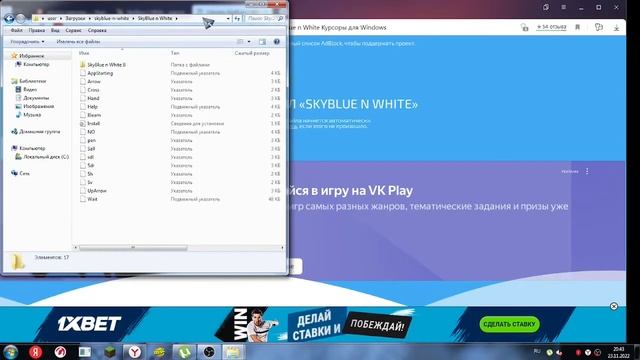Open Minecraft block icon on taskbar
Image resolution: width=640 pixels, height=360 pixels.
tap(110, 352)
